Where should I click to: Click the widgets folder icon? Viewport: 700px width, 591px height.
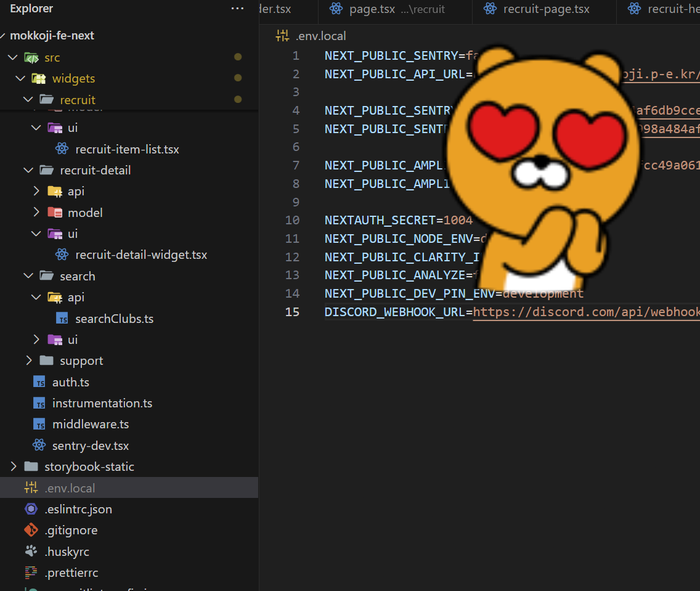tap(39, 78)
